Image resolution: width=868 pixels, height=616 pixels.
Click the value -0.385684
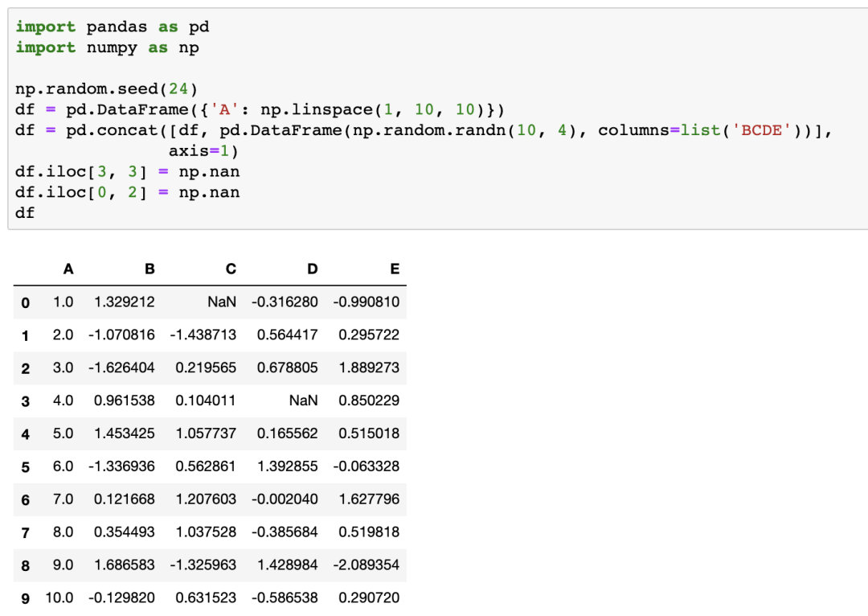click(x=285, y=532)
